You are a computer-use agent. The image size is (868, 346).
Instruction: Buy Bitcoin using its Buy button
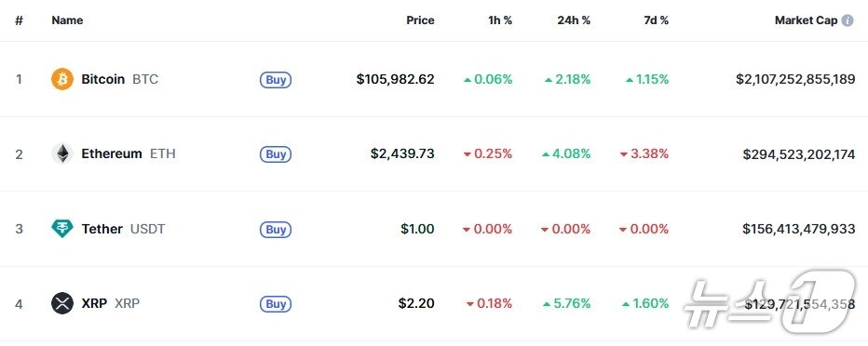click(276, 80)
